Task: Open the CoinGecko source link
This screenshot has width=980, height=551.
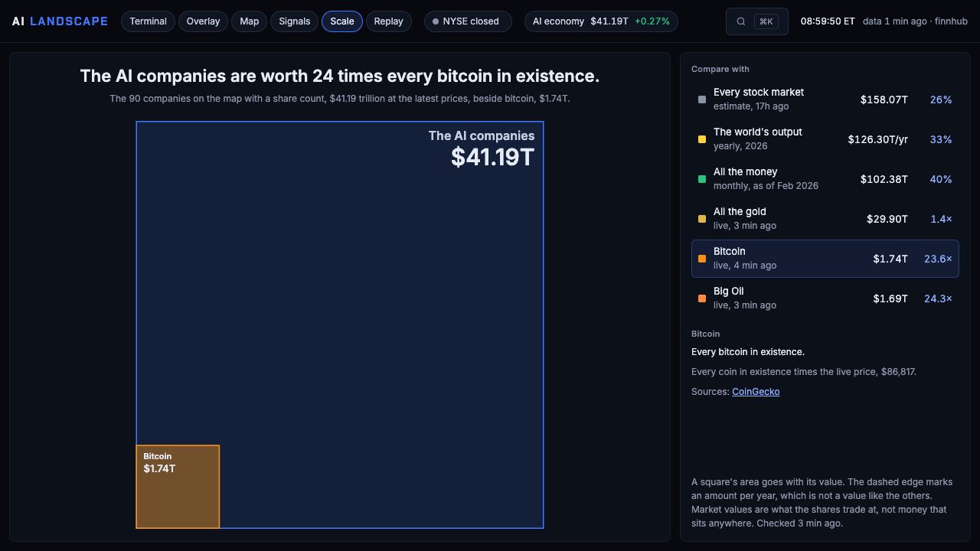Action: (x=756, y=391)
